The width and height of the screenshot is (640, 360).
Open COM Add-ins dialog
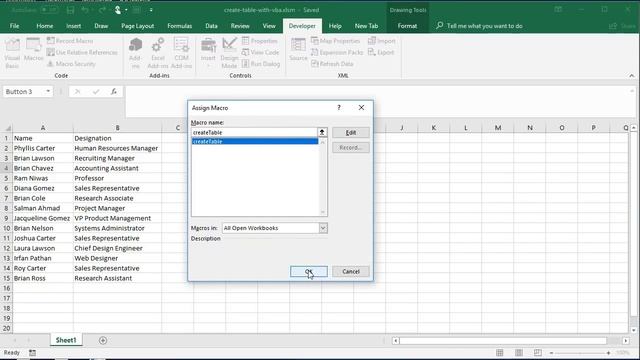181,53
